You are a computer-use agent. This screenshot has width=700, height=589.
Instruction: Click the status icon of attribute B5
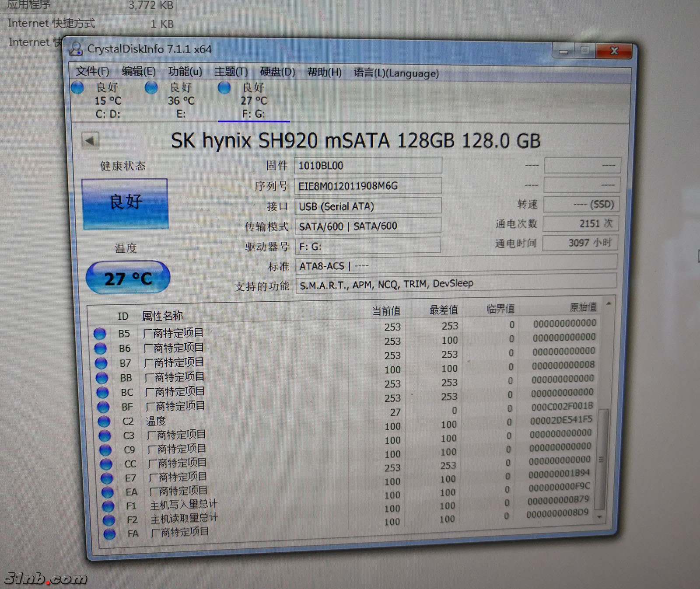click(x=100, y=334)
